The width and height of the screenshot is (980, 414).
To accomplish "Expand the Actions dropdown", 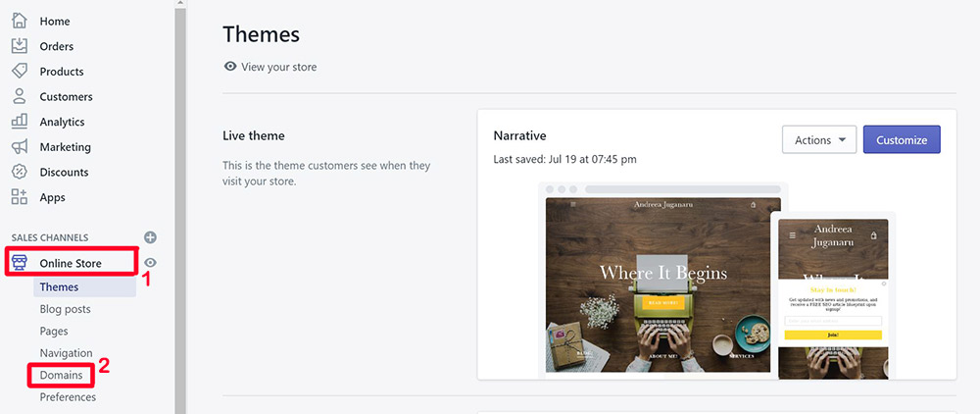I will pos(819,140).
